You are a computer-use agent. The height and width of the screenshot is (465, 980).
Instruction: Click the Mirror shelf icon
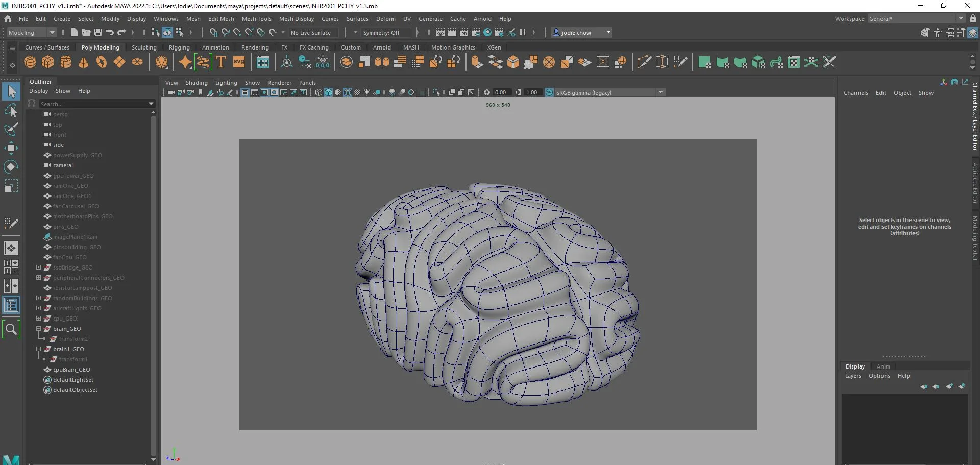pos(382,62)
